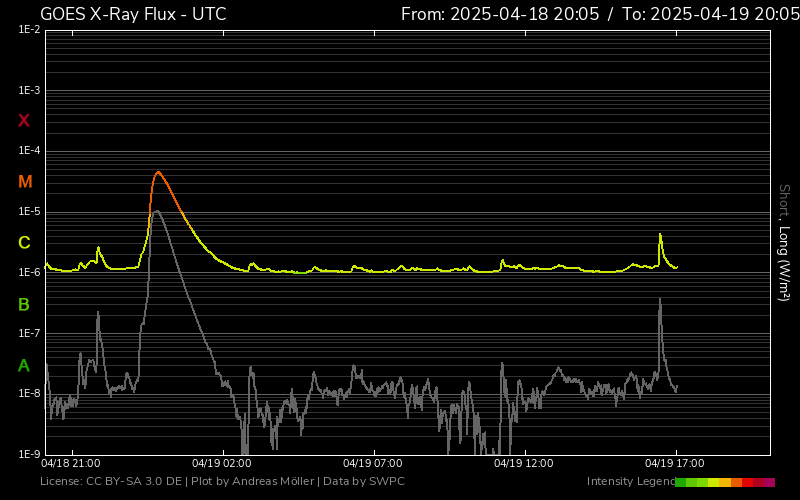The width and height of the screenshot is (800, 500).
Task: Click the orange M flare class label
Action: pos(25,182)
